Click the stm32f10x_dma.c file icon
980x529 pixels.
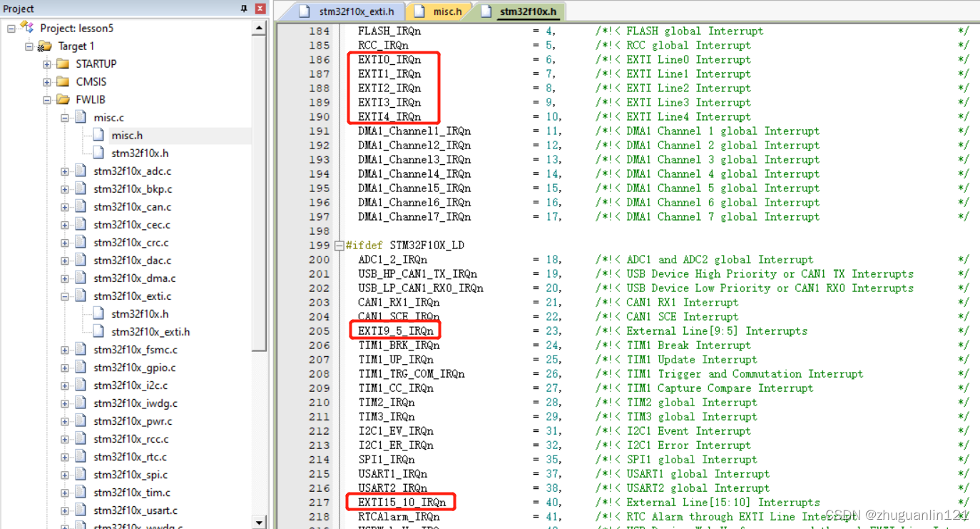click(x=81, y=278)
